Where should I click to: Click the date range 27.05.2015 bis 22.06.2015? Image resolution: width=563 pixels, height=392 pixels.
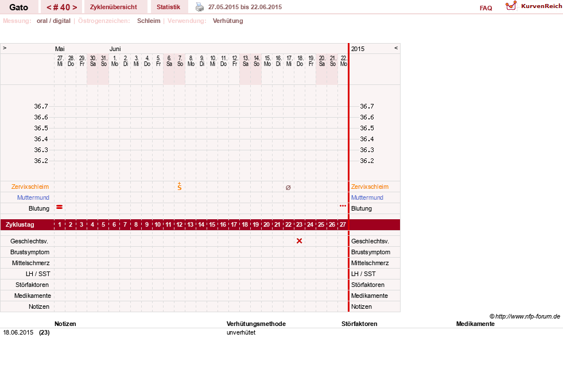click(245, 7)
